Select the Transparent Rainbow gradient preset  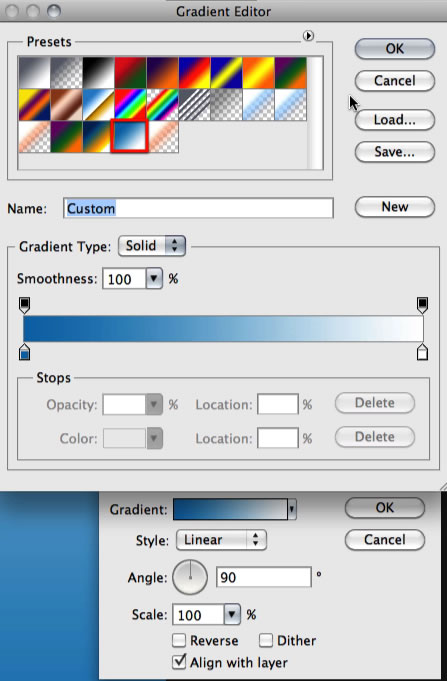(x=163, y=105)
